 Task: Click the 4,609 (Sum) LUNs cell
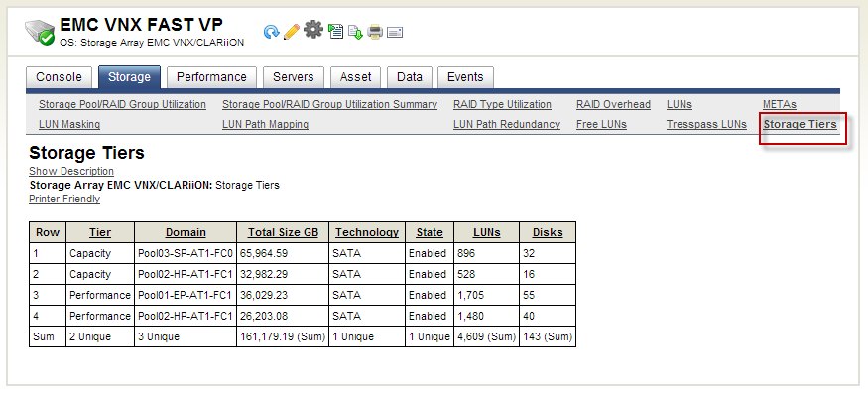pos(487,336)
